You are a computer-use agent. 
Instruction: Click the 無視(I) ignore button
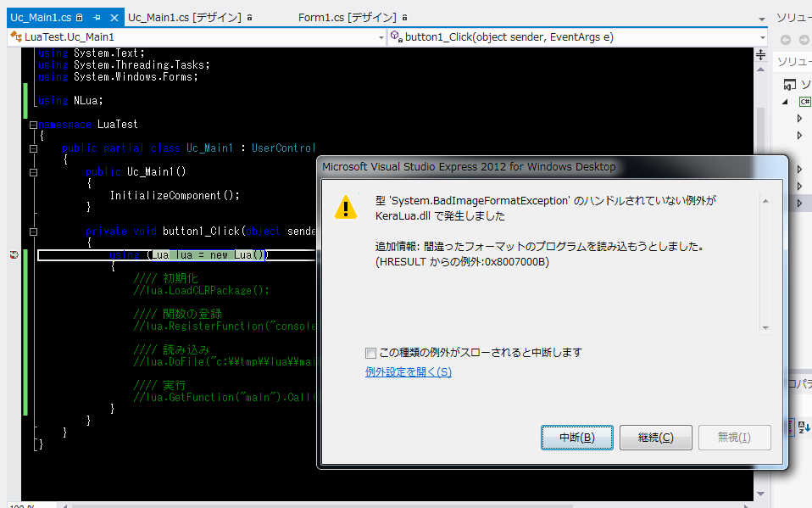tap(734, 438)
